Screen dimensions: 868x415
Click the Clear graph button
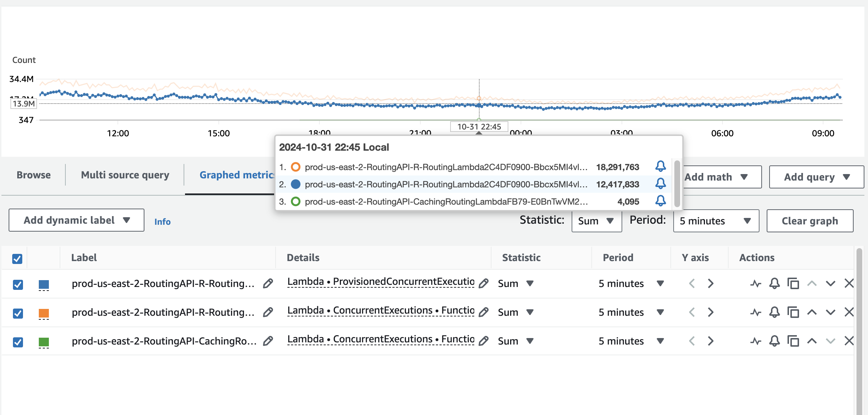click(810, 220)
